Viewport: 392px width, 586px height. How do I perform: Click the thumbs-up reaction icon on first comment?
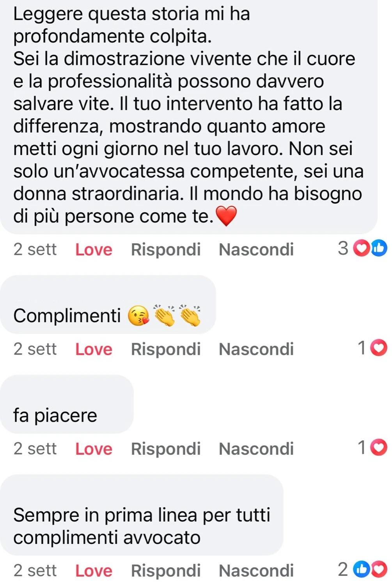pos(379,249)
